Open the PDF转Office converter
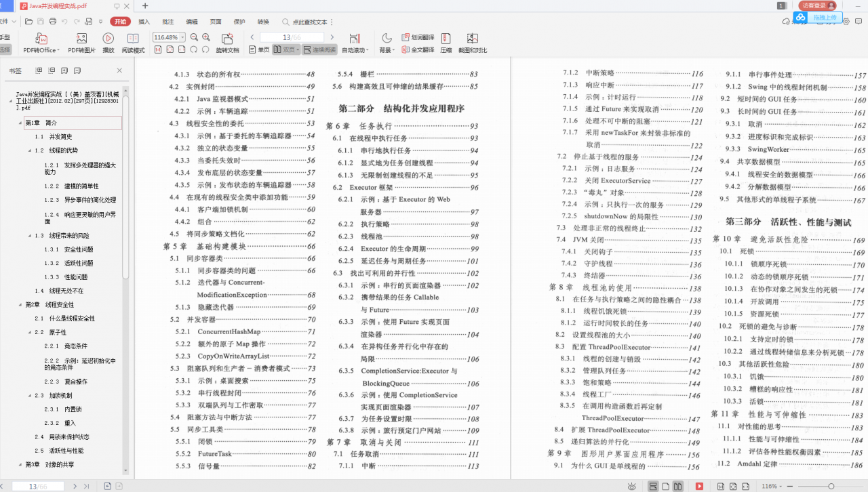The image size is (868, 492). 41,43
